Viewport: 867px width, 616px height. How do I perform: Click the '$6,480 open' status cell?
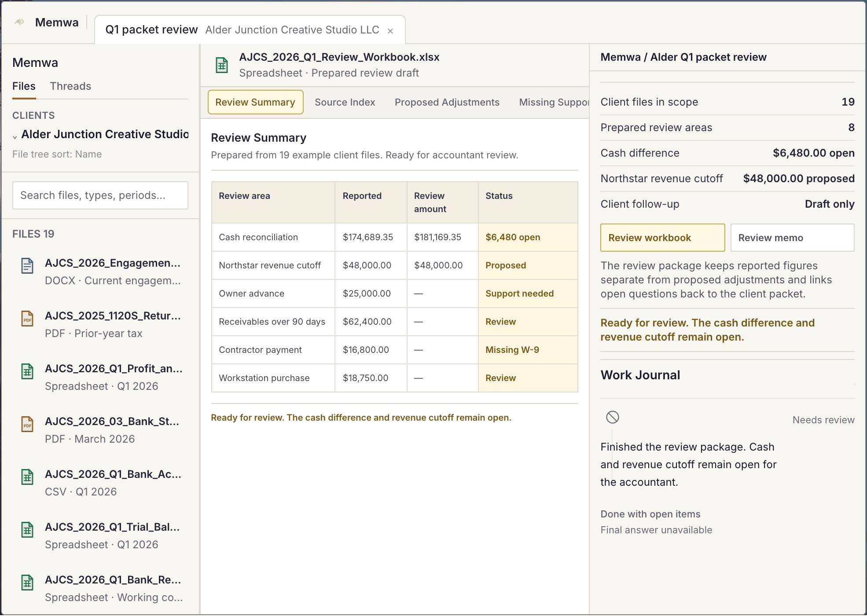(528, 237)
